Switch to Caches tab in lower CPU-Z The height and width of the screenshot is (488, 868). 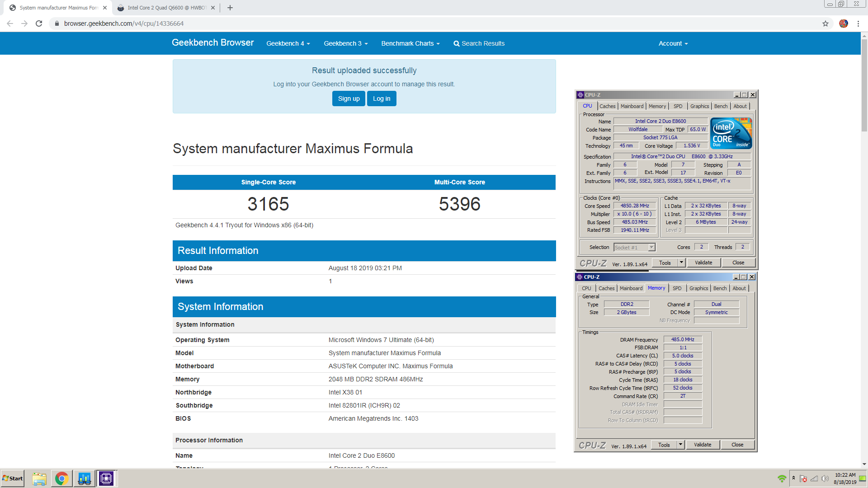point(607,288)
